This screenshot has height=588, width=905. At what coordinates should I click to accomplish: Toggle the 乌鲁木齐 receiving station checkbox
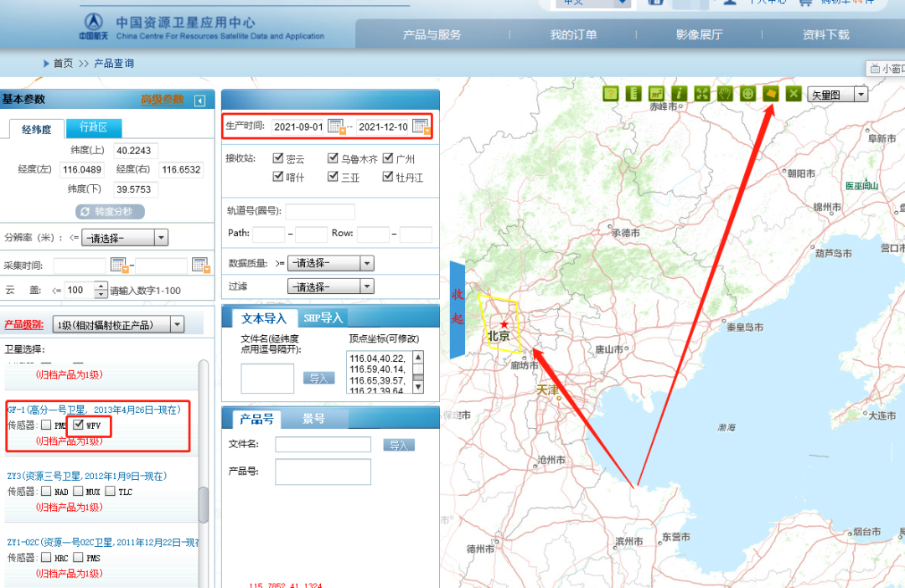333,157
